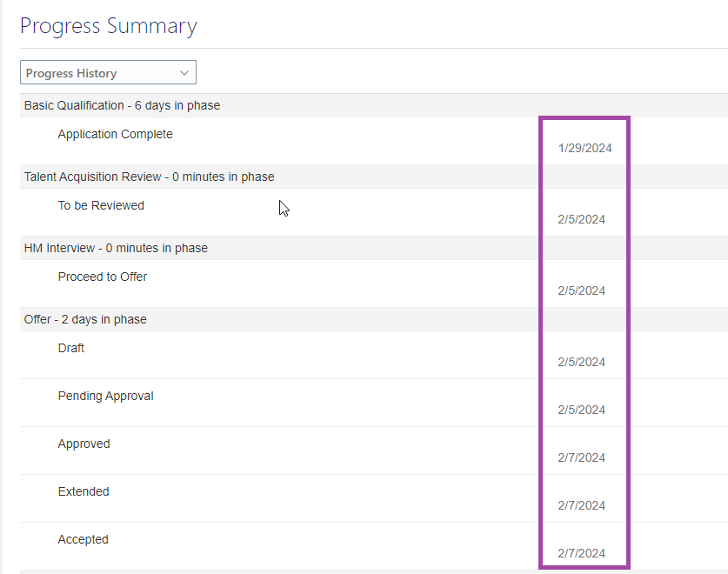Screen dimensions: 728x574
Task: Click the Approved status label
Action: [x=83, y=444]
